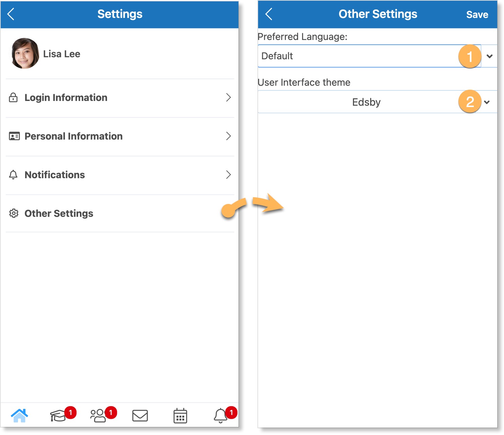The height and width of the screenshot is (435, 504).
Task: Open notifications via bottom bell icon
Action: pyautogui.click(x=220, y=415)
